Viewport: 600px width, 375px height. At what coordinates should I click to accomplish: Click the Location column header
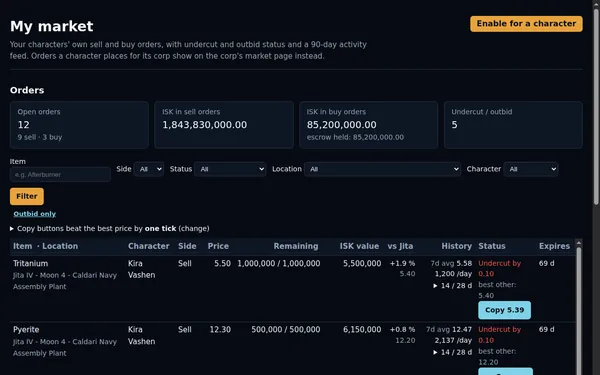pos(60,246)
